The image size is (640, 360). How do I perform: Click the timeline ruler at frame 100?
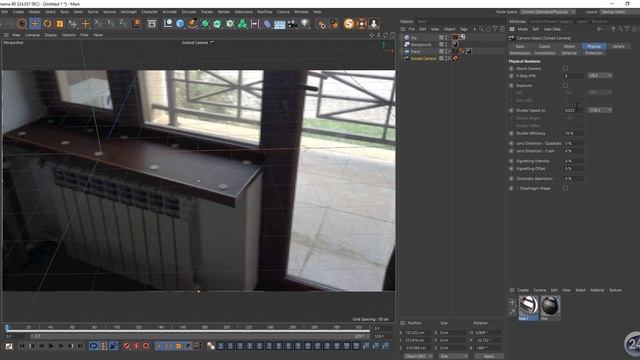tap(116, 327)
